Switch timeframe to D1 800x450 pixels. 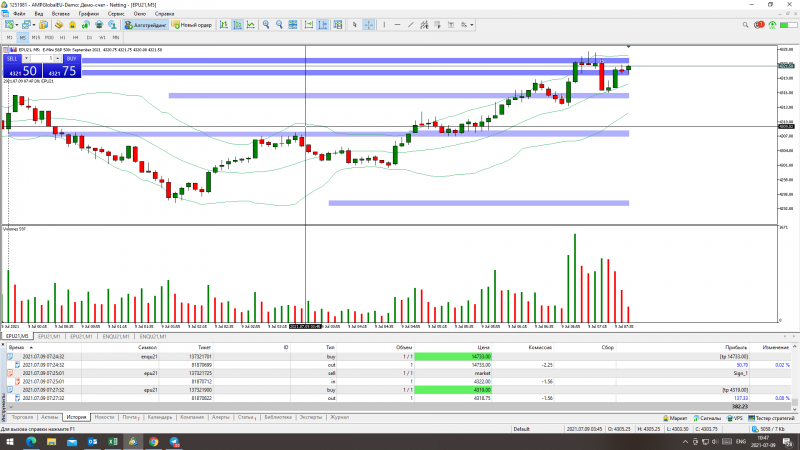89,37
